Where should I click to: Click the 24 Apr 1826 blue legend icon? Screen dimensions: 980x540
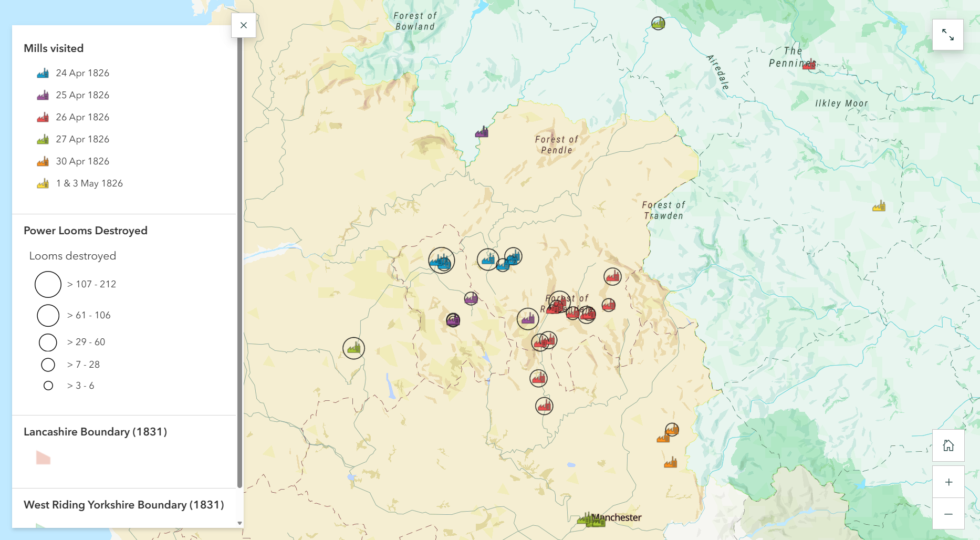pyautogui.click(x=43, y=73)
